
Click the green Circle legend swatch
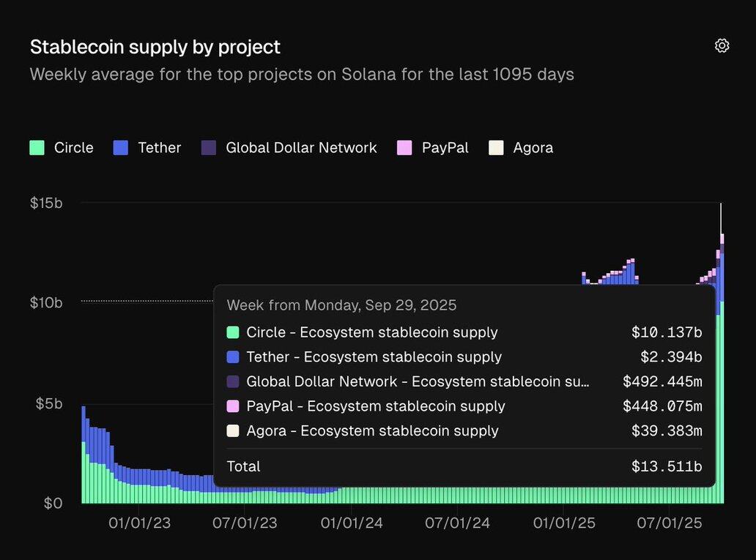click(37, 148)
